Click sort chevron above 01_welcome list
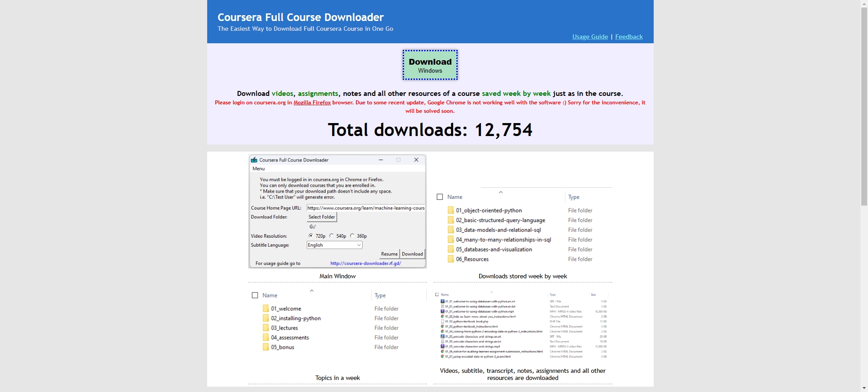 (312, 290)
